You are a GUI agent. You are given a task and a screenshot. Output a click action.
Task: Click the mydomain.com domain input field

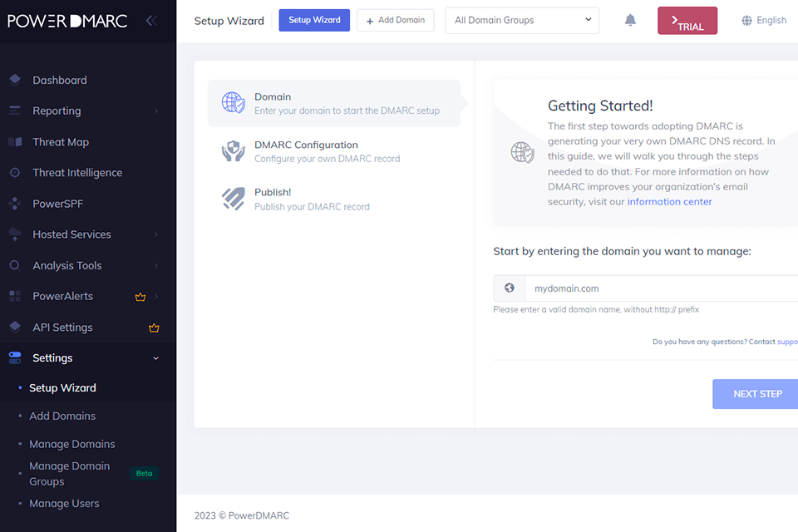click(661, 288)
